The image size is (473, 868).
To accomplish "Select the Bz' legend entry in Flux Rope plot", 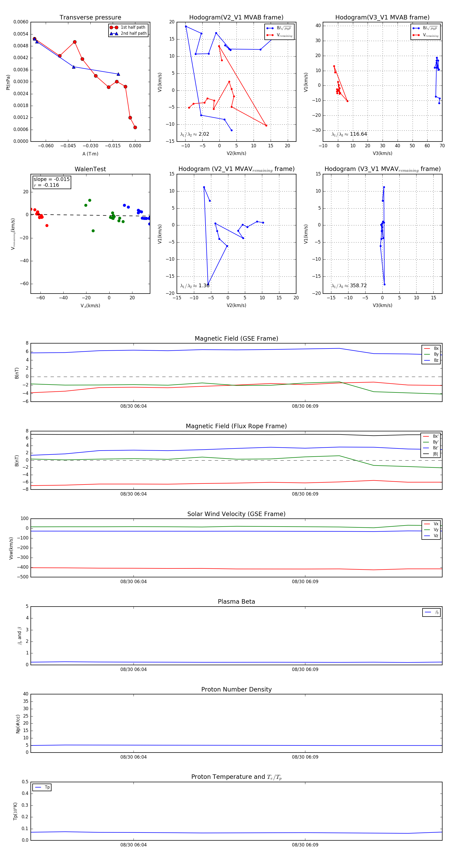I will (431, 448).
